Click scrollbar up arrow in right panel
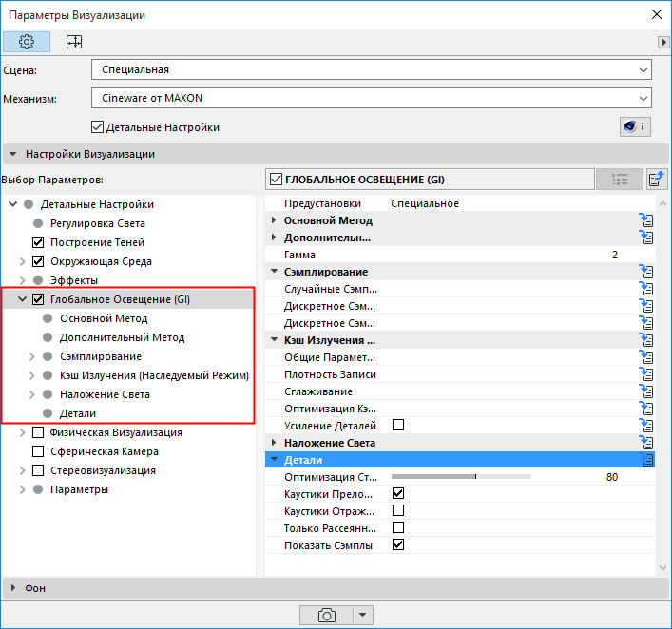Image resolution: width=672 pixels, height=629 pixels. tap(663, 203)
